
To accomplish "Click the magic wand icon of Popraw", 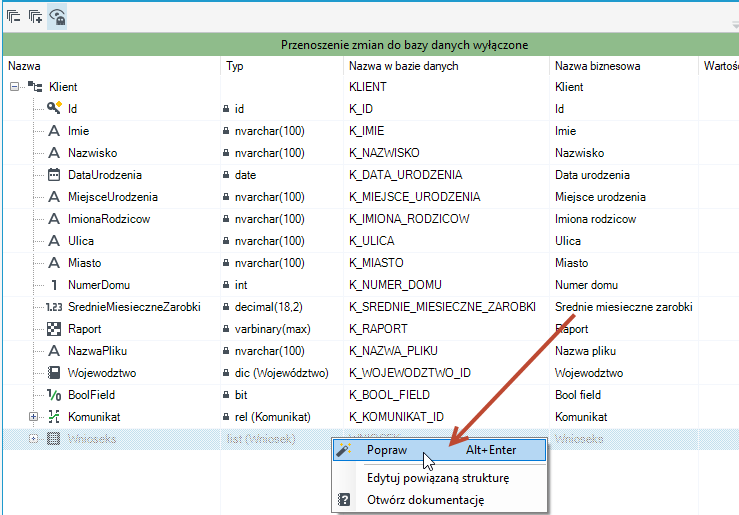I will [x=344, y=450].
